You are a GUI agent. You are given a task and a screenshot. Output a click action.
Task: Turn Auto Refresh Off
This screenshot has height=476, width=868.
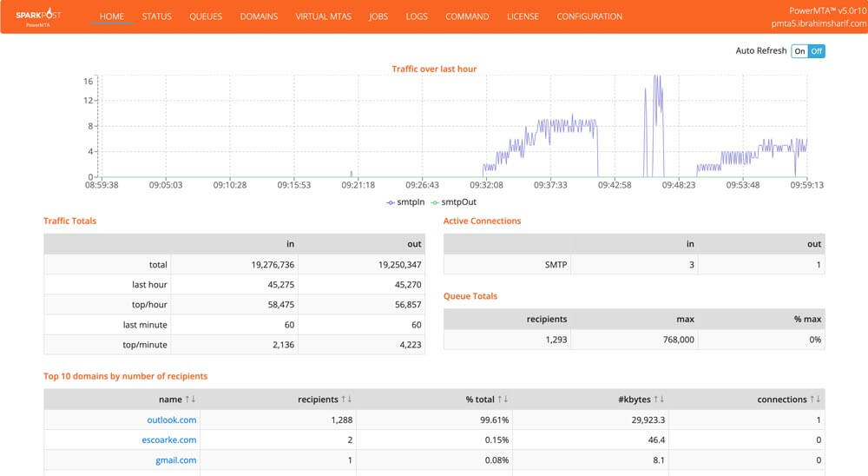[817, 51]
